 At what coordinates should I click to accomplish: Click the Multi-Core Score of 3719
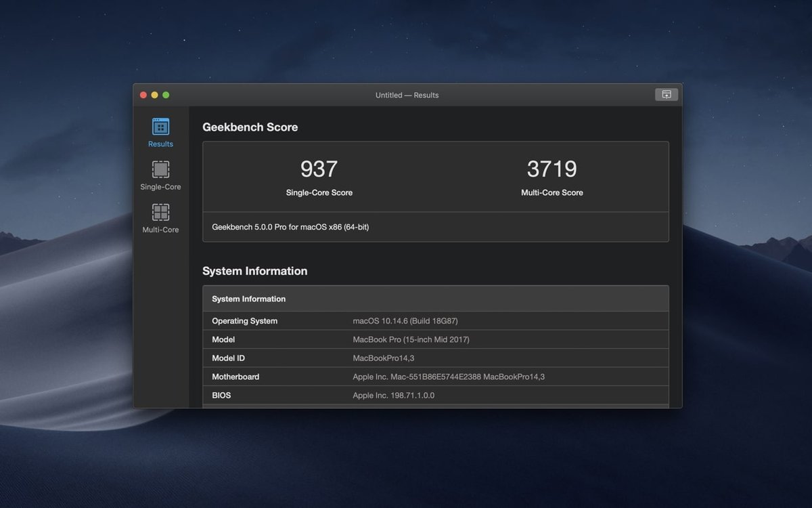point(552,169)
